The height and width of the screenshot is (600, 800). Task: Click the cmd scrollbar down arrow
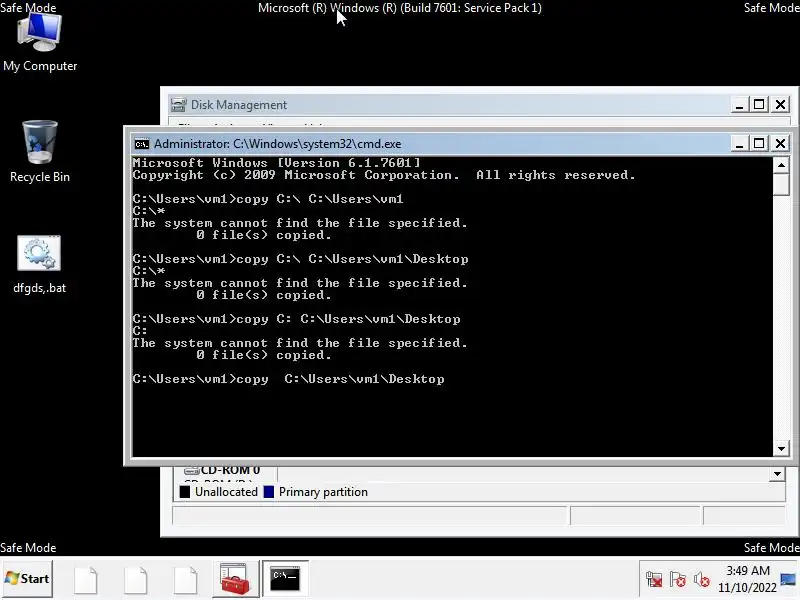click(781, 449)
